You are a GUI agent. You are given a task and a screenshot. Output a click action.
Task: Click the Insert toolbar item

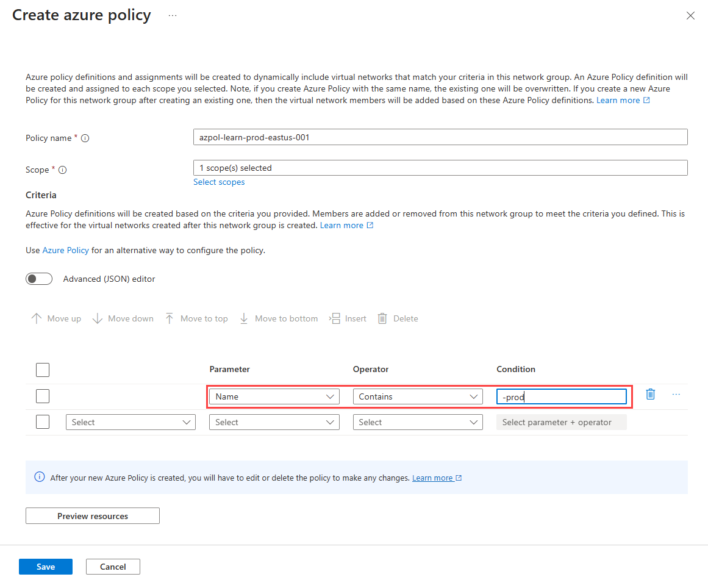(348, 318)
